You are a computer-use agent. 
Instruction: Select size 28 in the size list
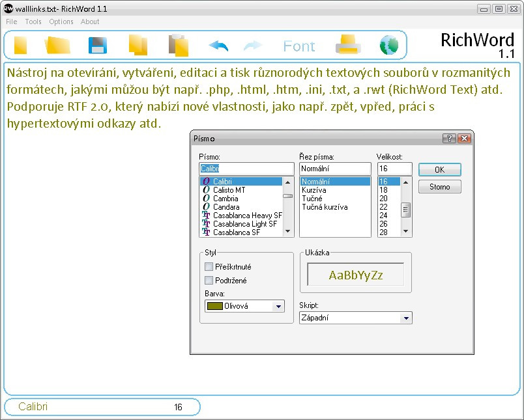click(x=389, y=232)
